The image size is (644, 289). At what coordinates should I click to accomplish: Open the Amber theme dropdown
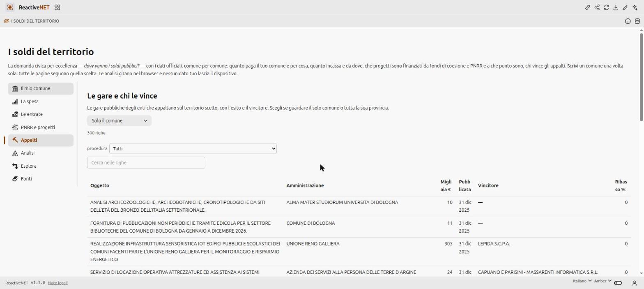pos(603,281)
